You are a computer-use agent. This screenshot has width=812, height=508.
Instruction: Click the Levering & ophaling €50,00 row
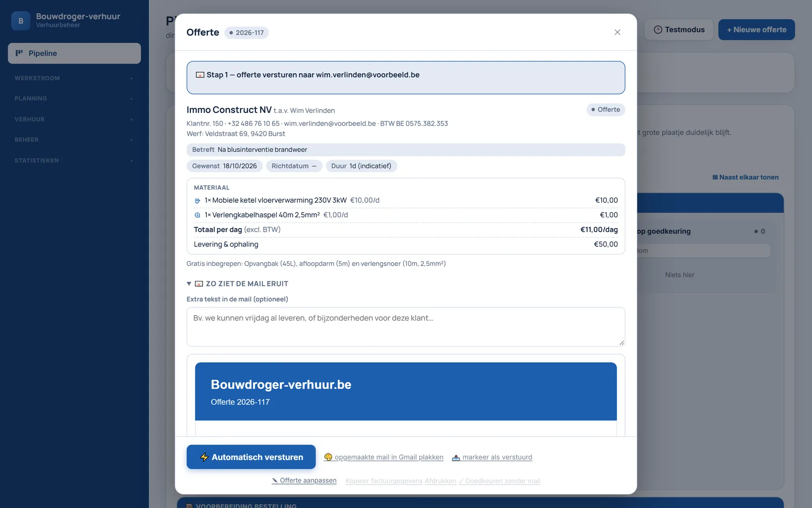point(406,244)
